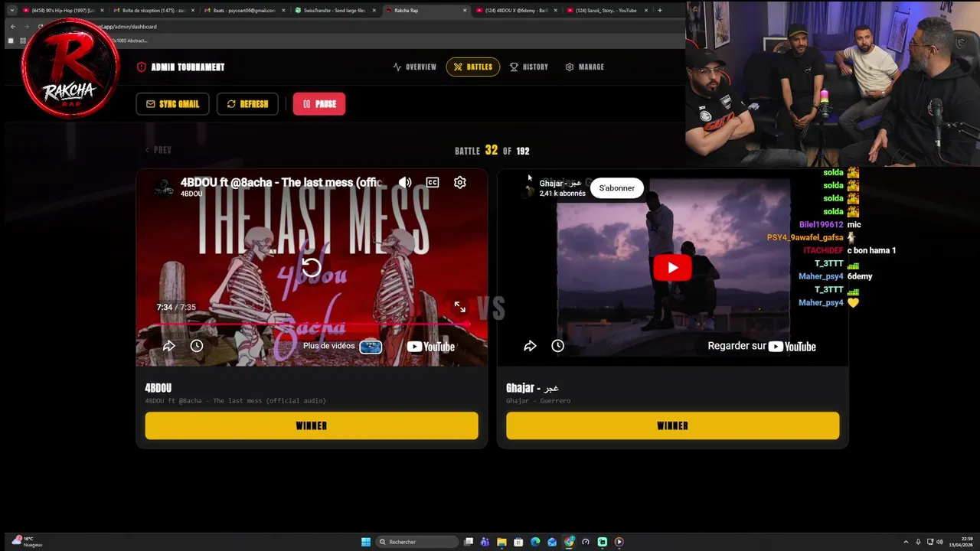This screenshot has width=980, height=551.
Task: Open Plus de vidéos on 4BDOU player
Action: (342, 346)
